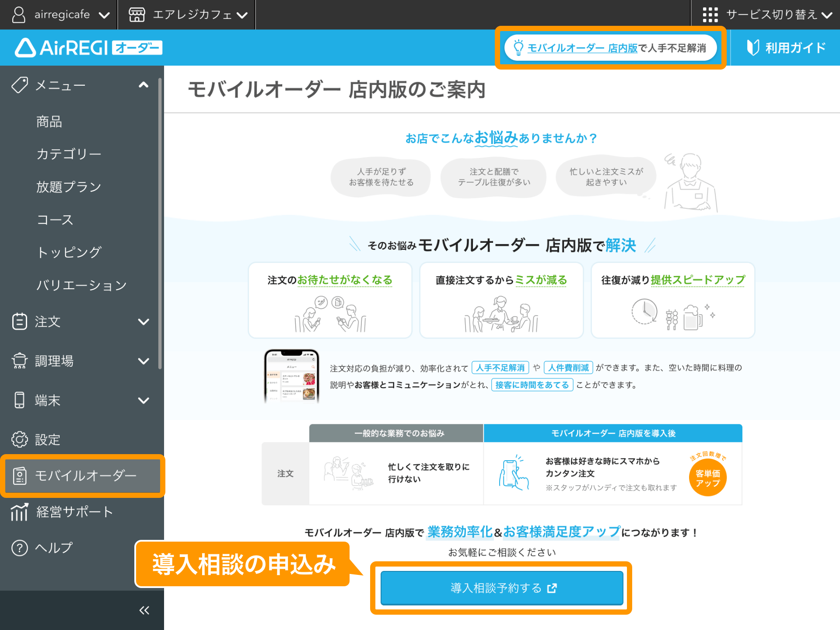
Task: Click the 人手が足りず お客様を待たせる bubble
Action: click(381, 177)
